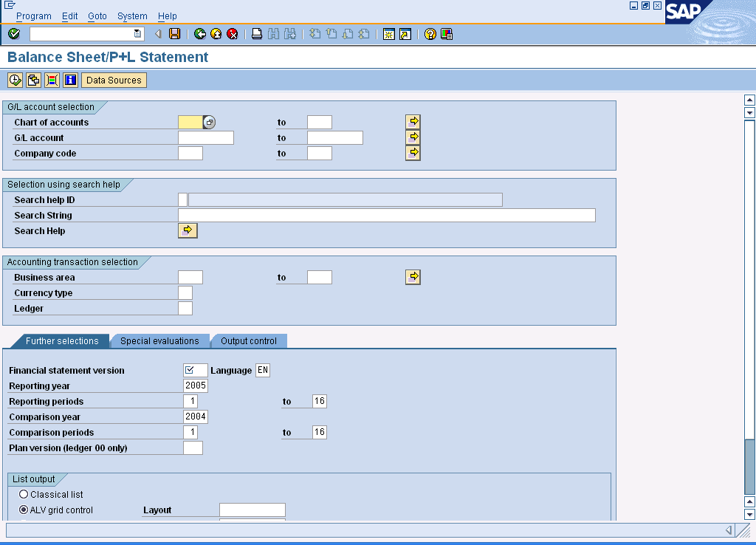Screen dimensions: 756x545
Task: Click the G/L account 'to' field
Action: [335, 138]
